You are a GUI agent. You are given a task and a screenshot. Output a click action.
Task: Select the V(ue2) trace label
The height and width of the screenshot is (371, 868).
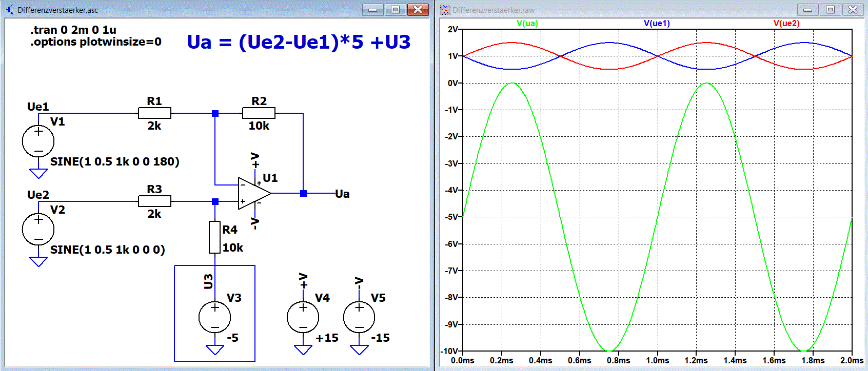click(x=786, y=23)
